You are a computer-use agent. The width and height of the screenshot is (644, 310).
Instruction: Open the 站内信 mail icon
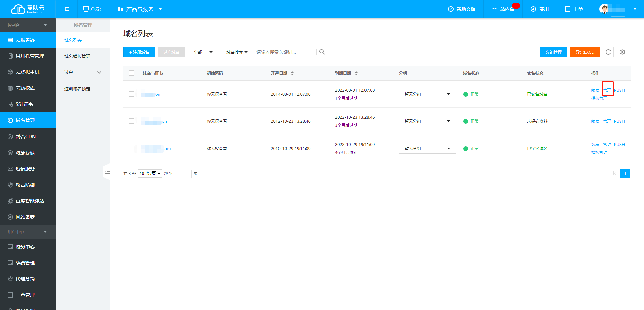(x=495, y=9)
